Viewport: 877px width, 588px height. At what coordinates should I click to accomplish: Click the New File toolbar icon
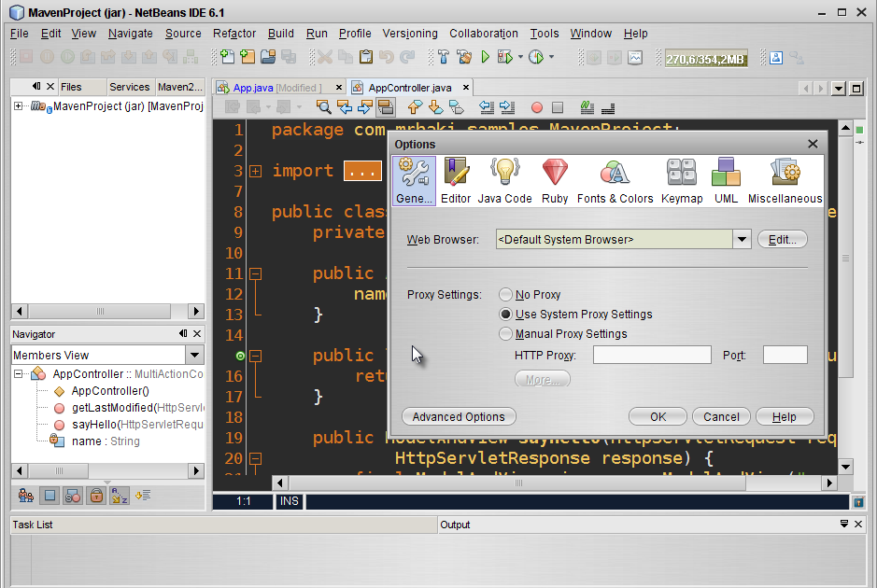(225, 57)
